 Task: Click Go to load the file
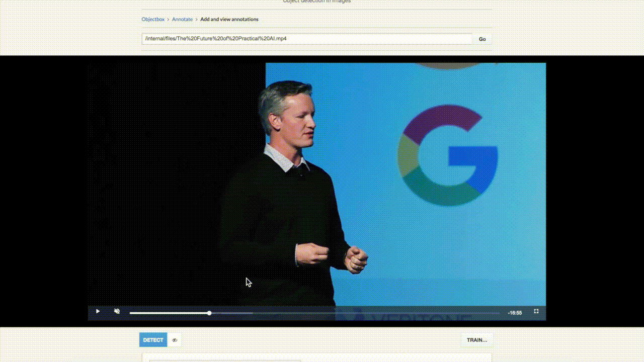coord(482,39)
